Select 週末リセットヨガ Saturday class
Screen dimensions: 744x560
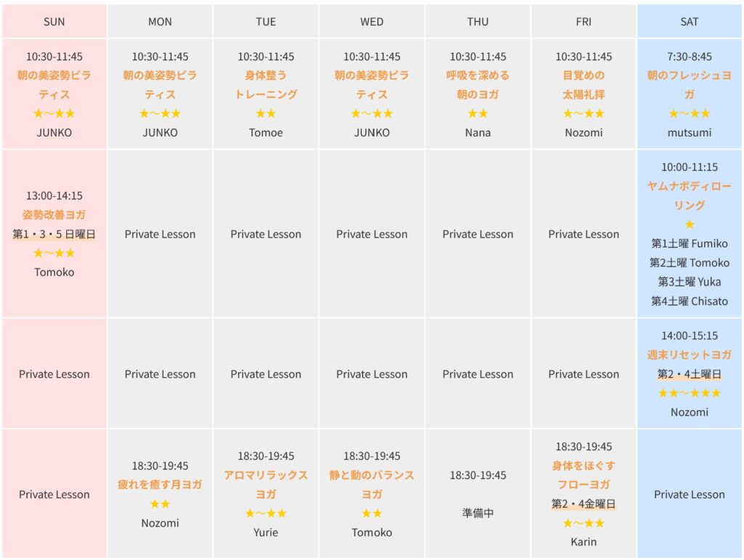coord(689,354)
